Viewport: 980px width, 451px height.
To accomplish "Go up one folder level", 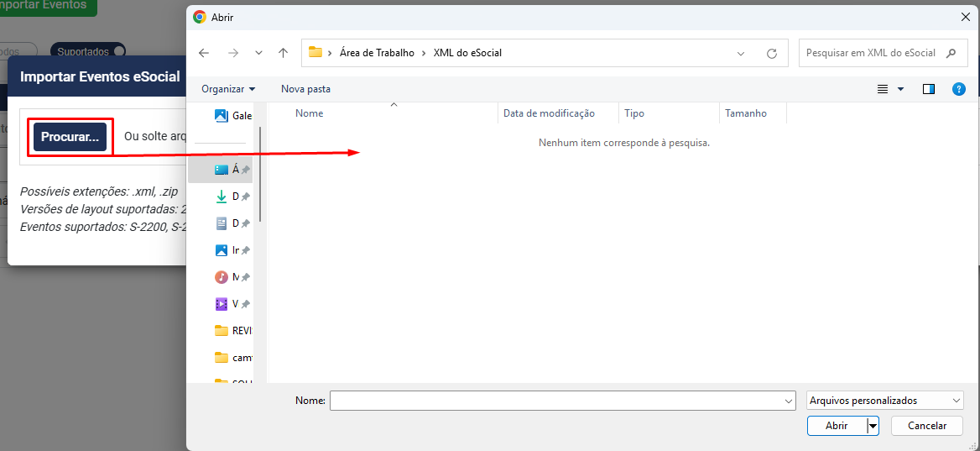I will tap(284, 53).
